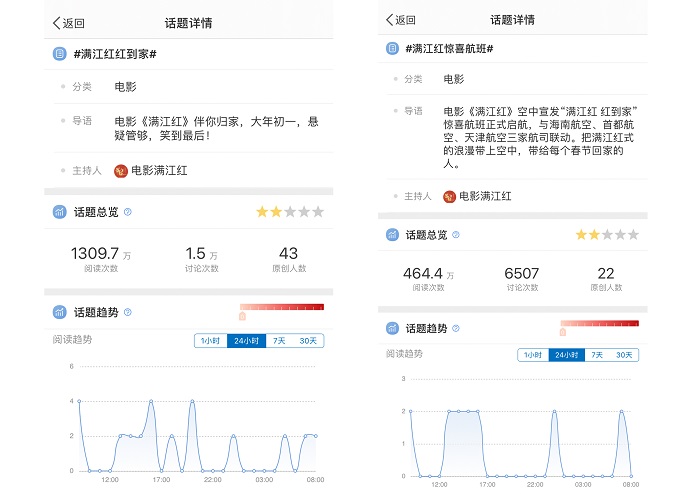Tap the 17:00 peak point in left chart

(x=151, y=401)
